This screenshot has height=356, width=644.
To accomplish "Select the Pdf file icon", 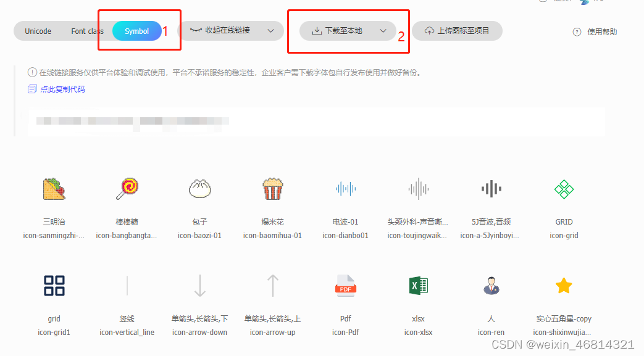I will click(x=345, y=286).
